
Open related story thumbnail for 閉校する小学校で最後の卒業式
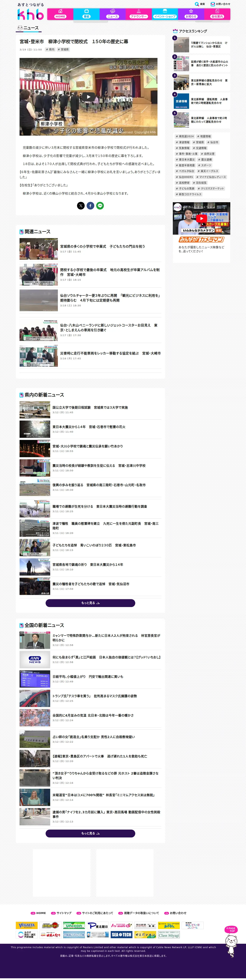click(x=39, y=275)
